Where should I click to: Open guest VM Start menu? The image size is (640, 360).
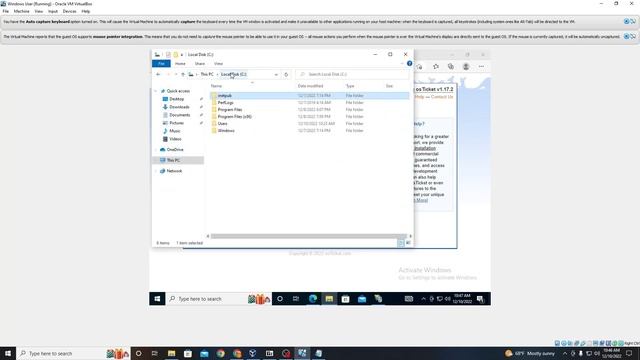157,299
